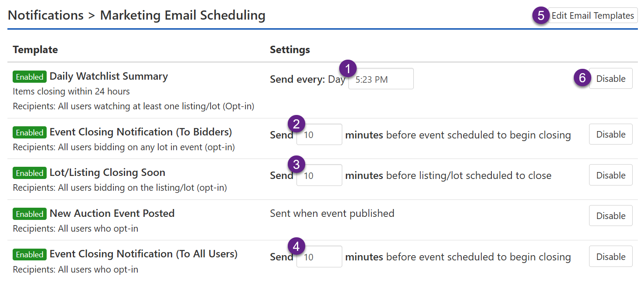Disable the Lot/Listing Closing Soon email
Image resolution: width=644 pixels, height=290 pixels.
tap(610, 175)
